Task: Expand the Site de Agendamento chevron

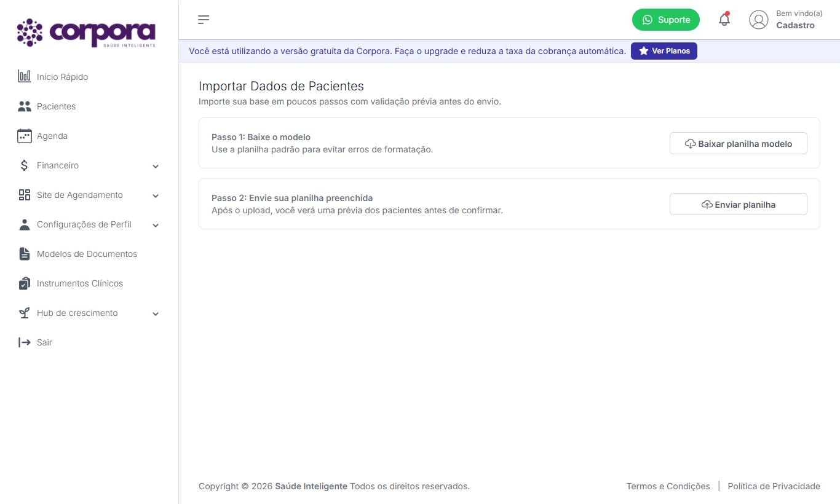Action: pyautogui.click(x=156, y=195)
